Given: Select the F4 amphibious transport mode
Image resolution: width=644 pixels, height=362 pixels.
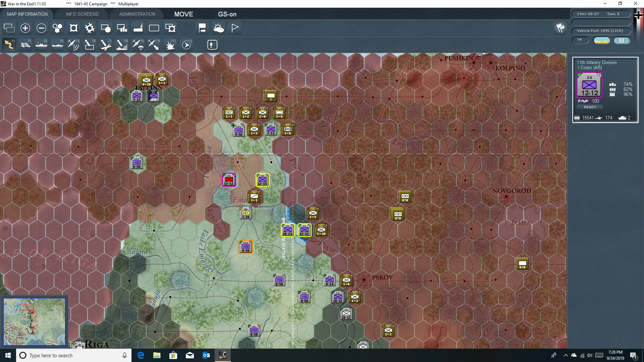Looking at the screenshot, I should (57, 45).
